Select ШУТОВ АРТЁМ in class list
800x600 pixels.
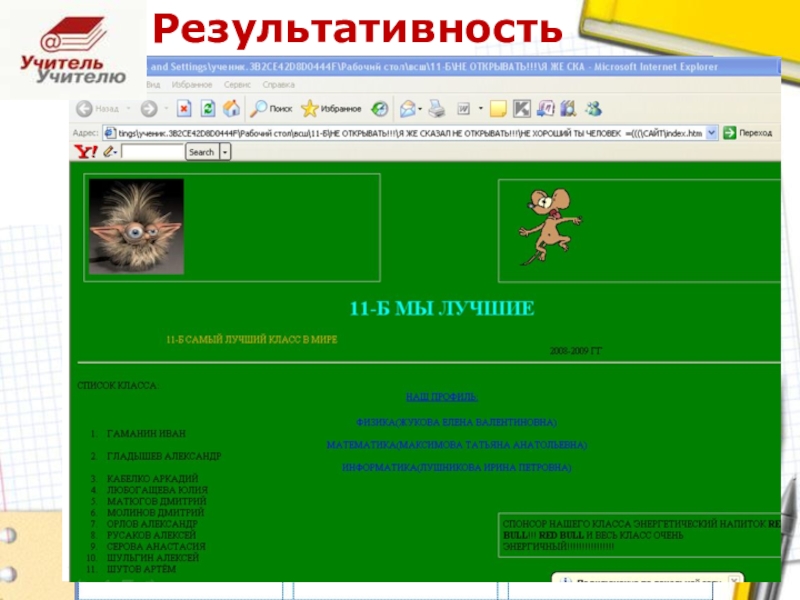pyautogui.click(x=141, y=568)
